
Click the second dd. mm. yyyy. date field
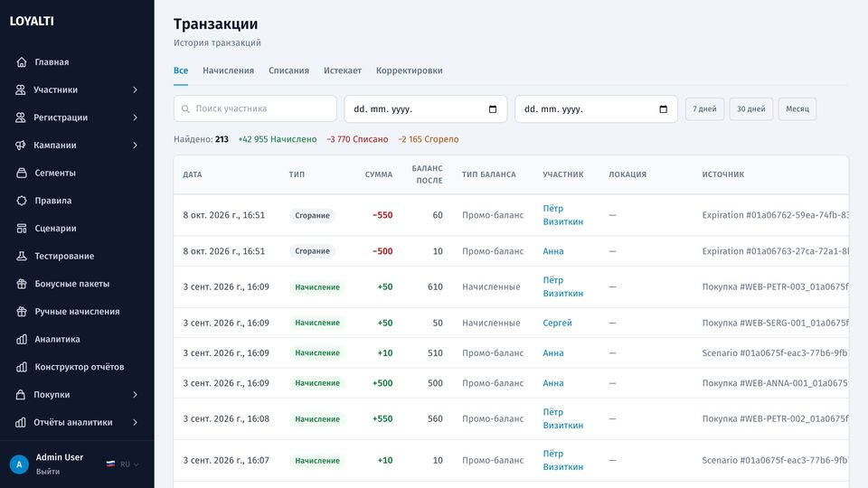[x=596, y=109]
